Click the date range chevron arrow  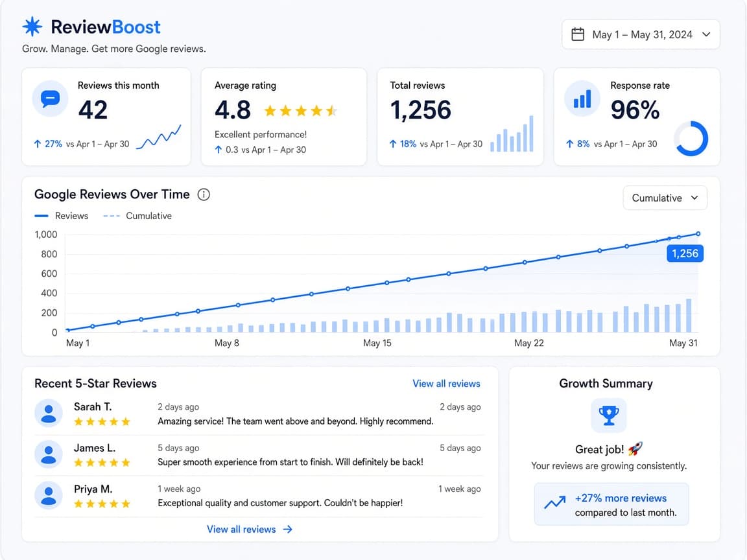pos(706,34)
